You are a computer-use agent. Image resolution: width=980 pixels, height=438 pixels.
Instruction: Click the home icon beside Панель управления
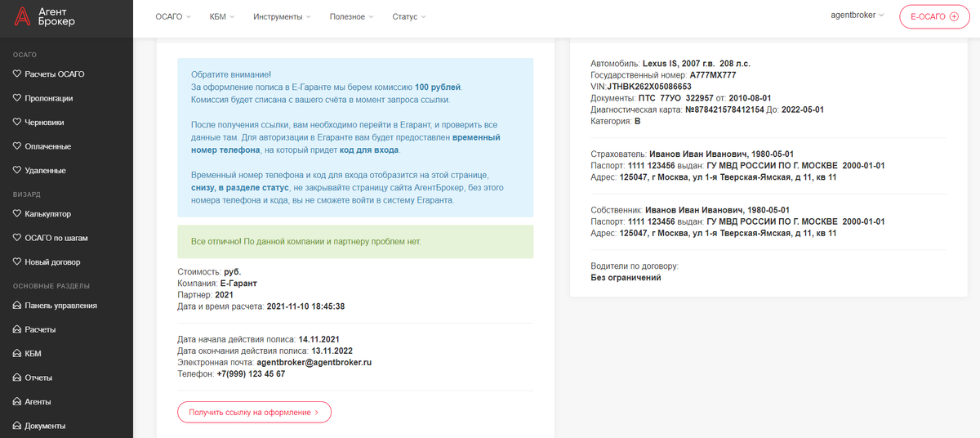point(17,306)
